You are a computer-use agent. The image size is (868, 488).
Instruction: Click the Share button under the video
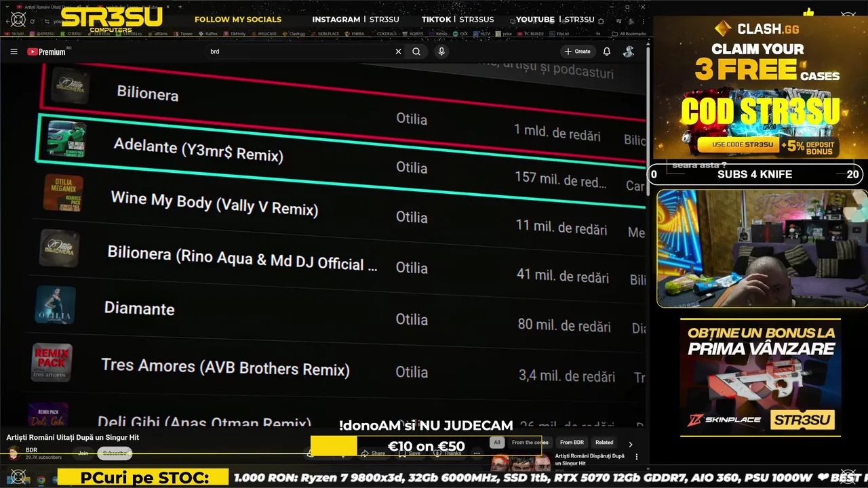click(x=373, y=453)
